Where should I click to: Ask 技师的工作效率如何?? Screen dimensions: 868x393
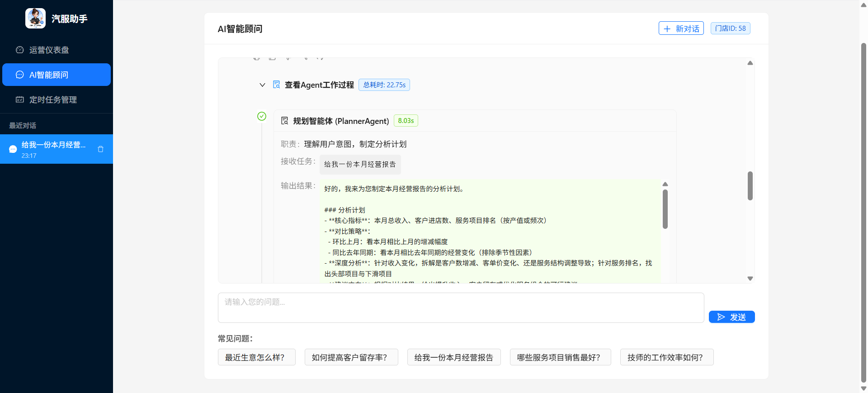coord(667,357)
